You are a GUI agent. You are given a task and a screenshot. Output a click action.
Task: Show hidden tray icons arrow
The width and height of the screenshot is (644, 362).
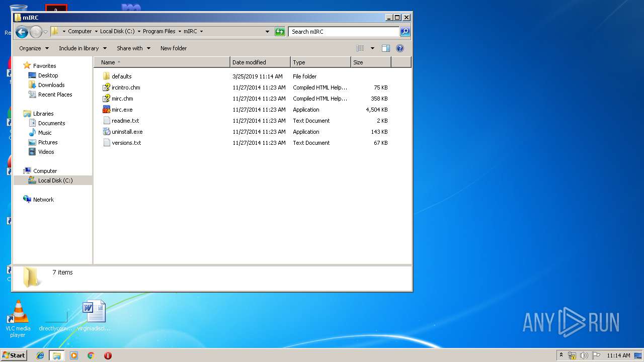point(561,355)
